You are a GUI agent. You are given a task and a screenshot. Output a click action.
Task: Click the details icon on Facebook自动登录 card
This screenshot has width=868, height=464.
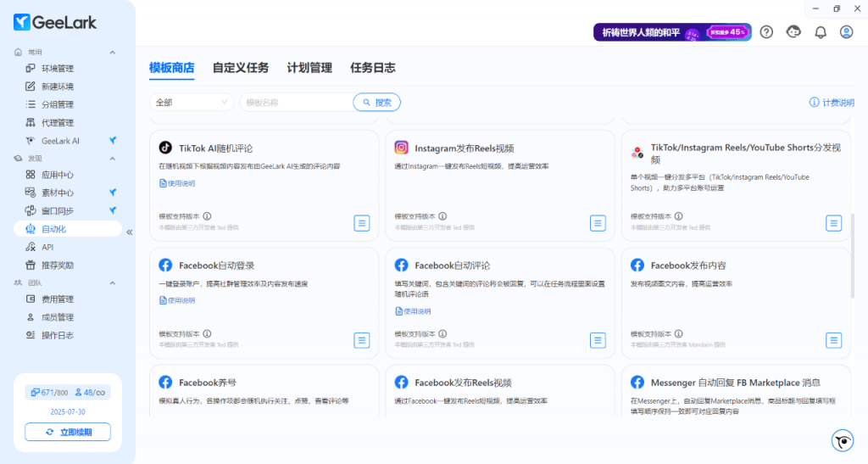click(x=362, y=340)
